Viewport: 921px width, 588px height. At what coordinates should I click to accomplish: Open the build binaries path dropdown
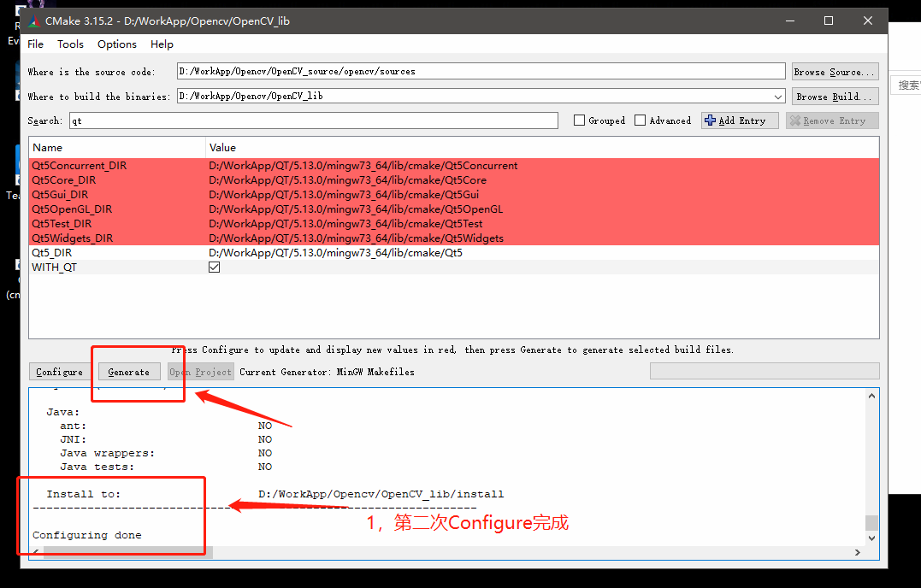pyautogui.click(x=777, y=96)
